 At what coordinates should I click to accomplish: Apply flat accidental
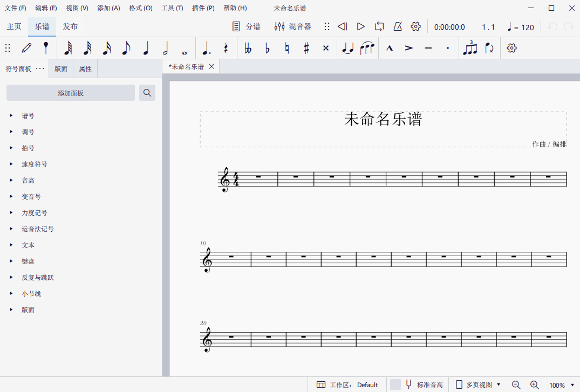point(268,48)
